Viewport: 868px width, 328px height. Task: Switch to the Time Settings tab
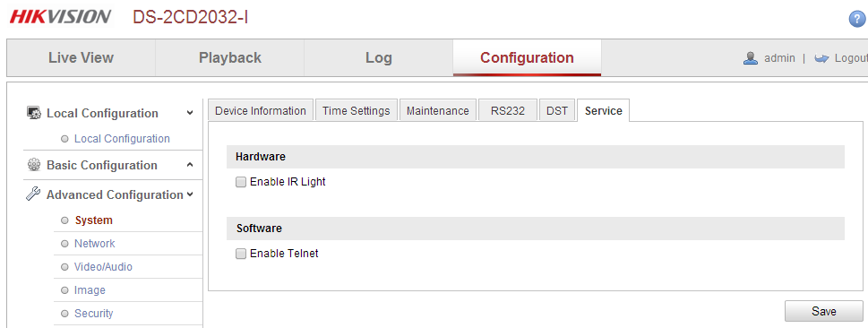click(x=356, y=110)
